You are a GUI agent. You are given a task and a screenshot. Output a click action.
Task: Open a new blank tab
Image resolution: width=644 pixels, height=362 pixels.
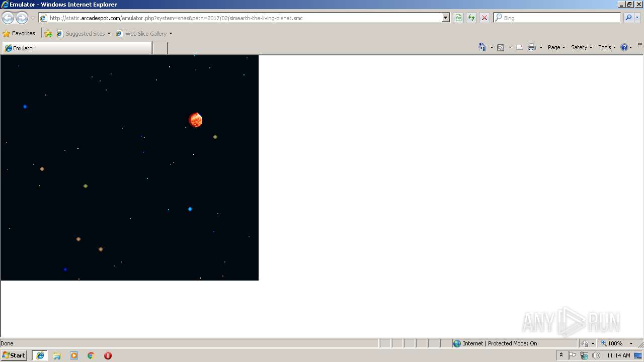pos(160,48)
